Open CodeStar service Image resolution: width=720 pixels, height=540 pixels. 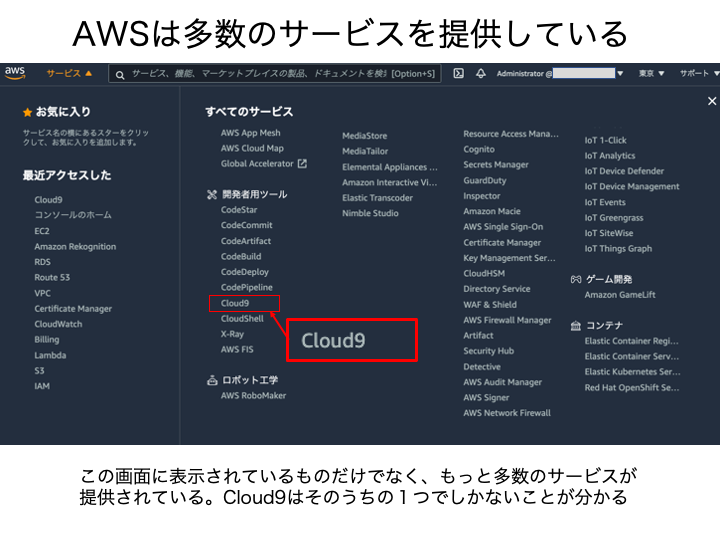pyautogui.click(x=239, y=210)
